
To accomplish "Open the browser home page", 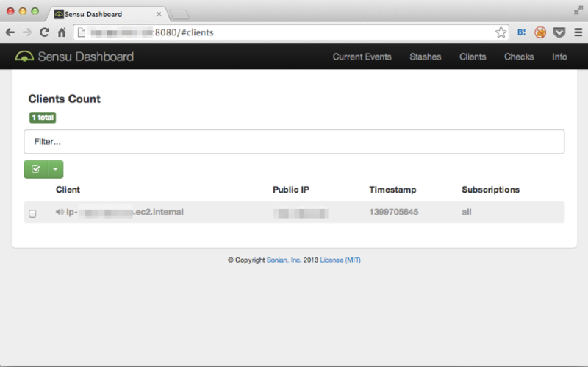I will 62,32.
